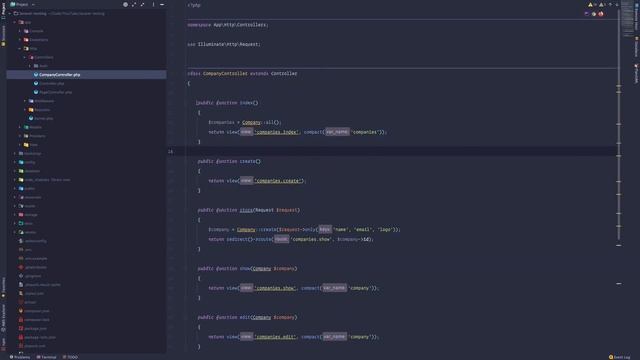Image resolution: width=640 pixels, height=360 pixels.
Task: Go to previous highlighted error with the up arrow
Action: (610, 5)
